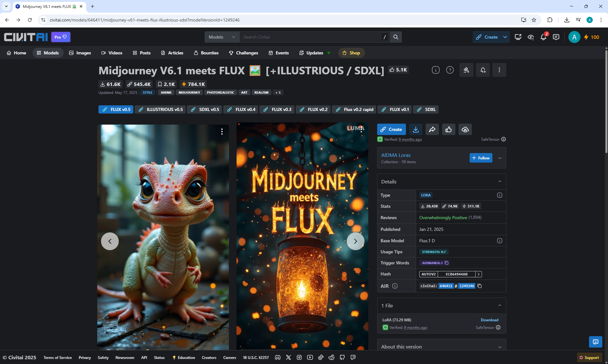Select the ILLUSTRIOUS v0.5 version tab
Viewport: 608px width, 364px height.
pyautogui.click(x=161, y=109)
